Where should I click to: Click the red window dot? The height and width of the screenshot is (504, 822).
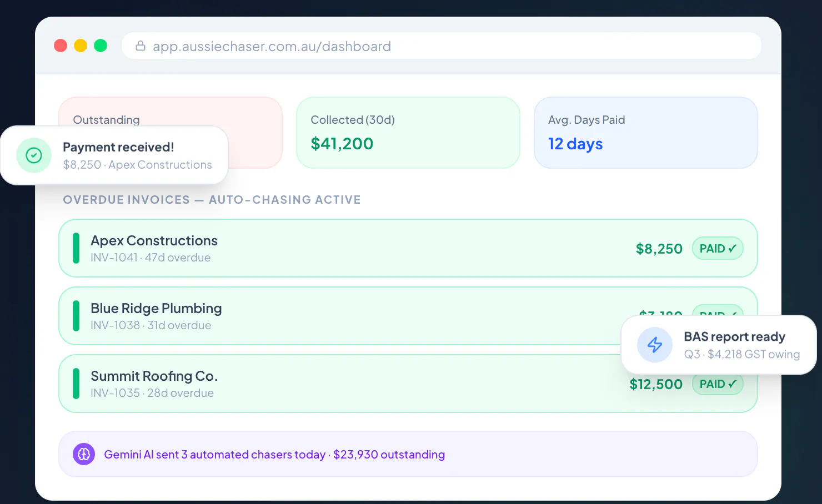pos(61,46)
